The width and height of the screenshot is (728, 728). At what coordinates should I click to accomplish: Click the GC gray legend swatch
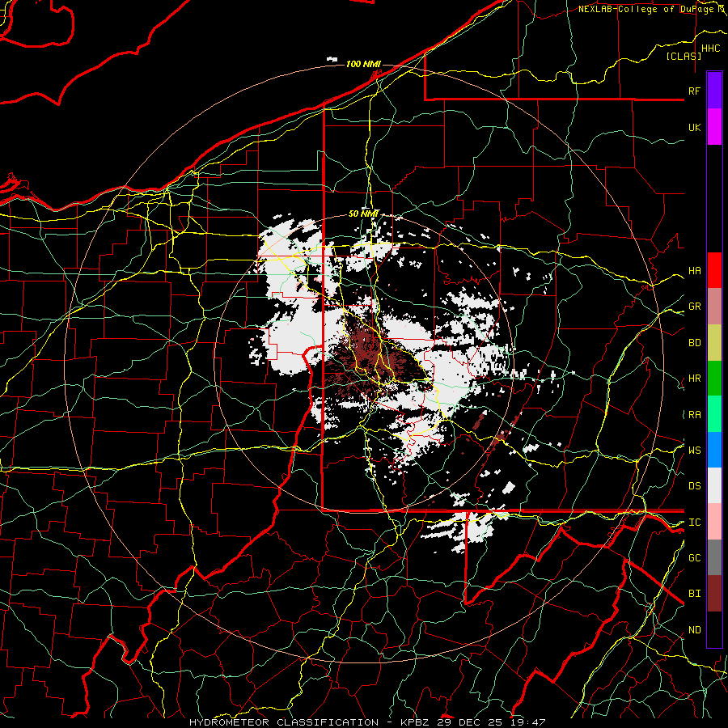click(x=714, y=557)
